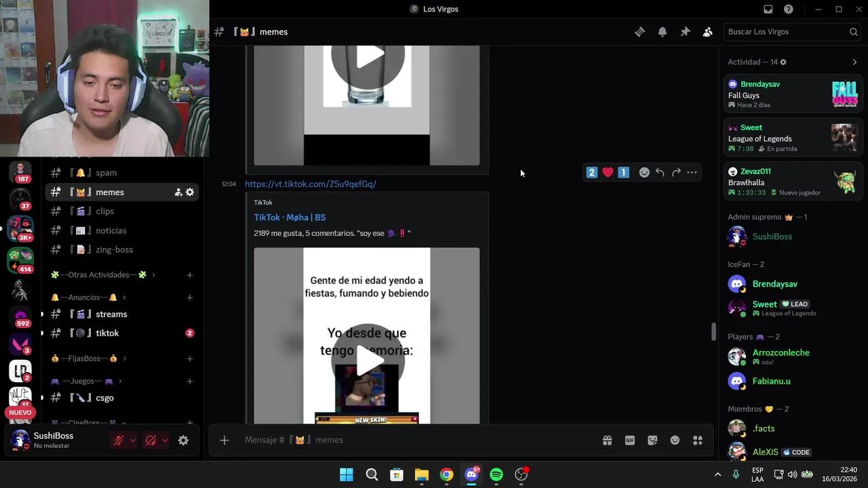Select the noticias channel
868x488 pixels.
click(x=122, y=230)
